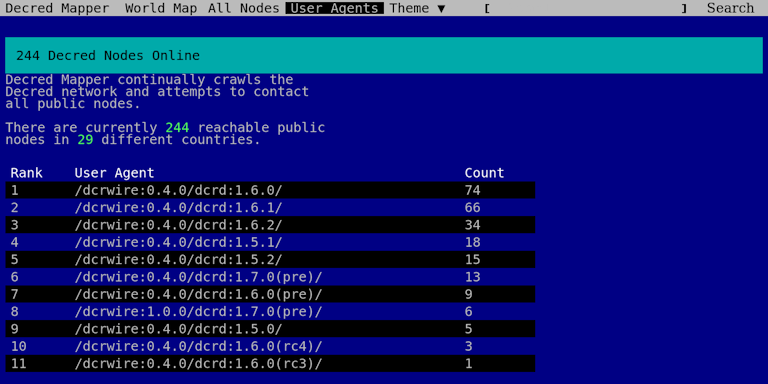
Task: Click the green 29 countries number
Action: tap(85, 140)
